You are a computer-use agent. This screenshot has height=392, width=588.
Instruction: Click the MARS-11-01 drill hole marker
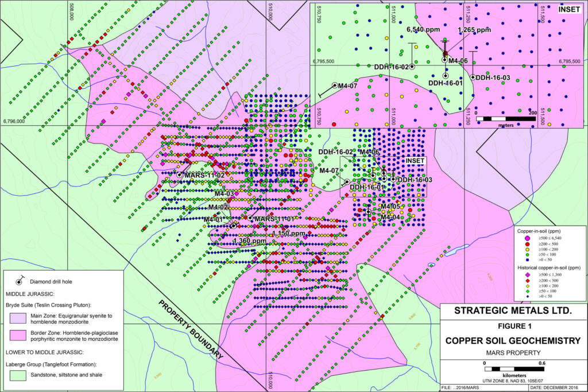click(x=250, y=218)
